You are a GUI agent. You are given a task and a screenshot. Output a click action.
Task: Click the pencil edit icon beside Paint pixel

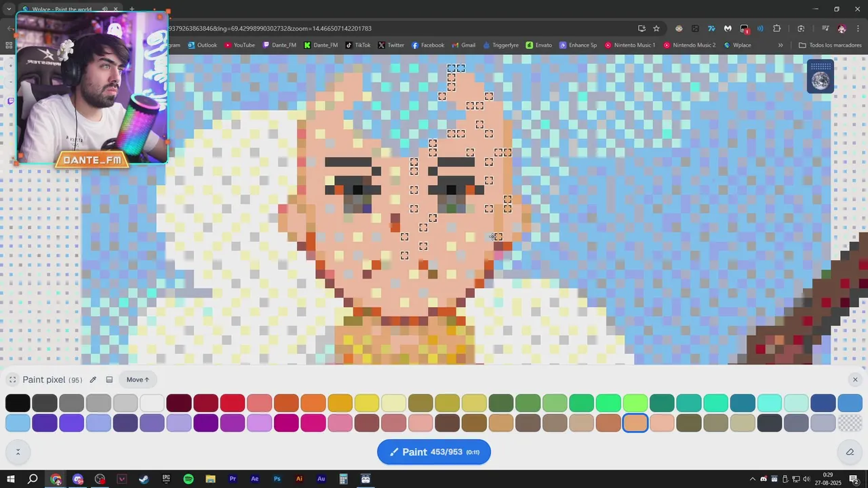point(93,380)
